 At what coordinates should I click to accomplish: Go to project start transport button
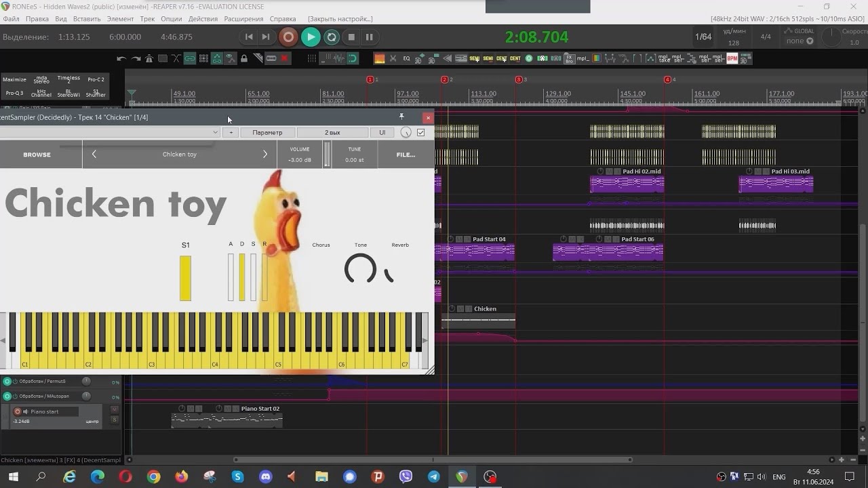(x=249, y=37)
